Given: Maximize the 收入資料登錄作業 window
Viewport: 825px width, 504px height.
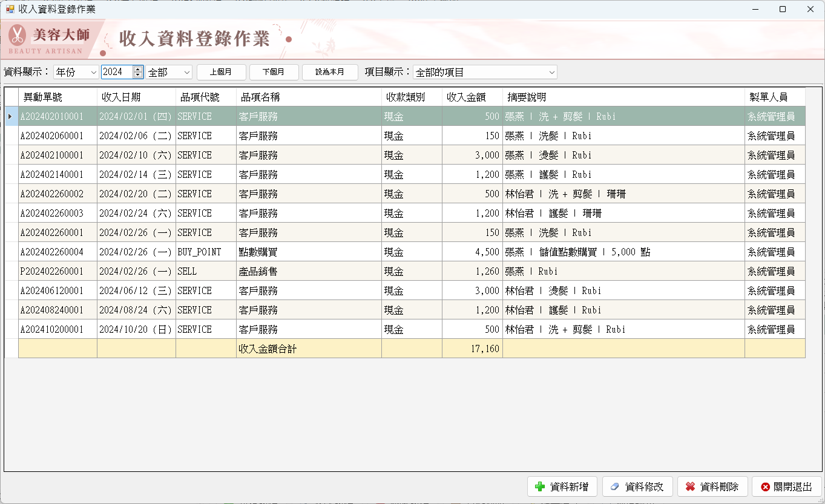Looking at the screenshot, I should coord(783,9).
